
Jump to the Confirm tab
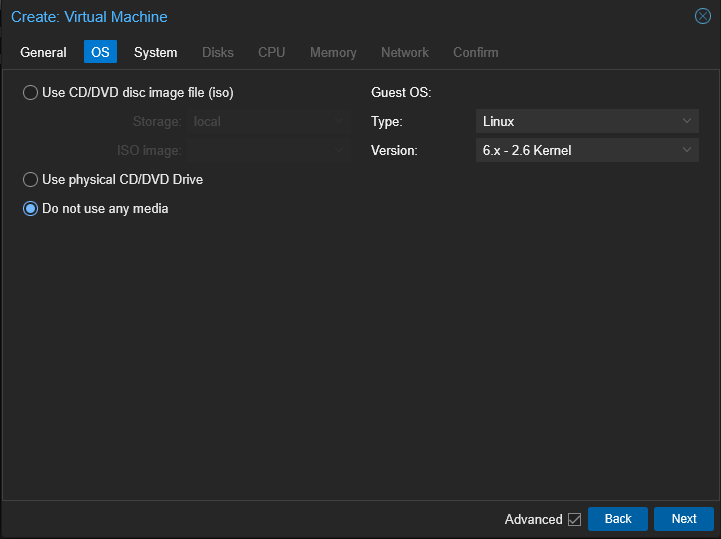(x=475, y=52)
